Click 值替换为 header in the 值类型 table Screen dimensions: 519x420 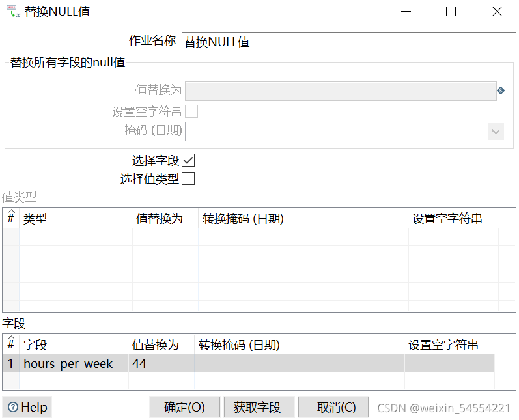pos(165,218)
